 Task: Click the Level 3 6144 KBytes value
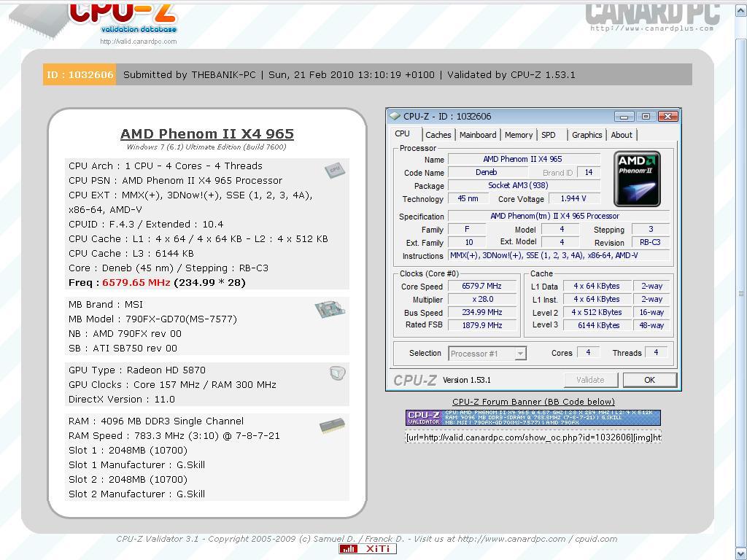[598, 325]
